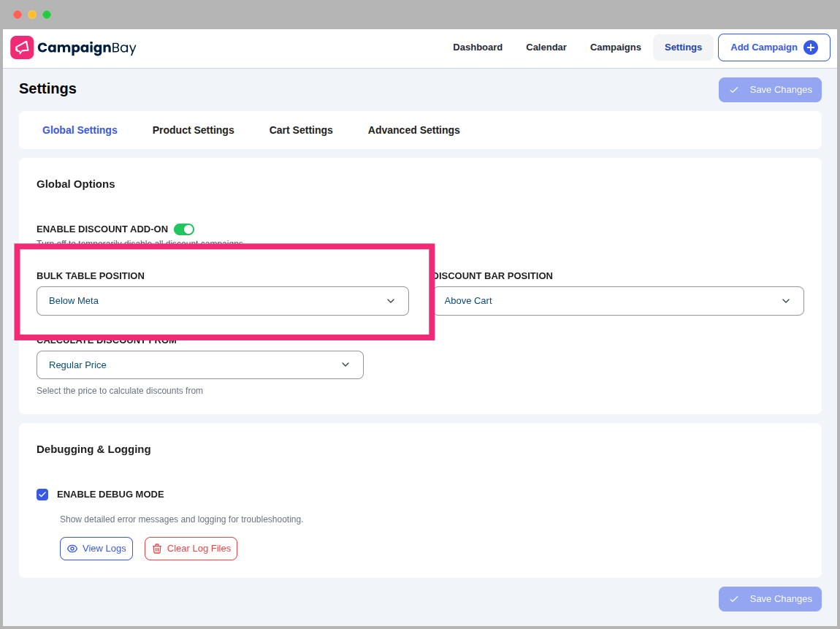Screen dimensions: 840x629
Task: Click the CampaignBay megaphone logo icon
Action: (x=22, y=47)
